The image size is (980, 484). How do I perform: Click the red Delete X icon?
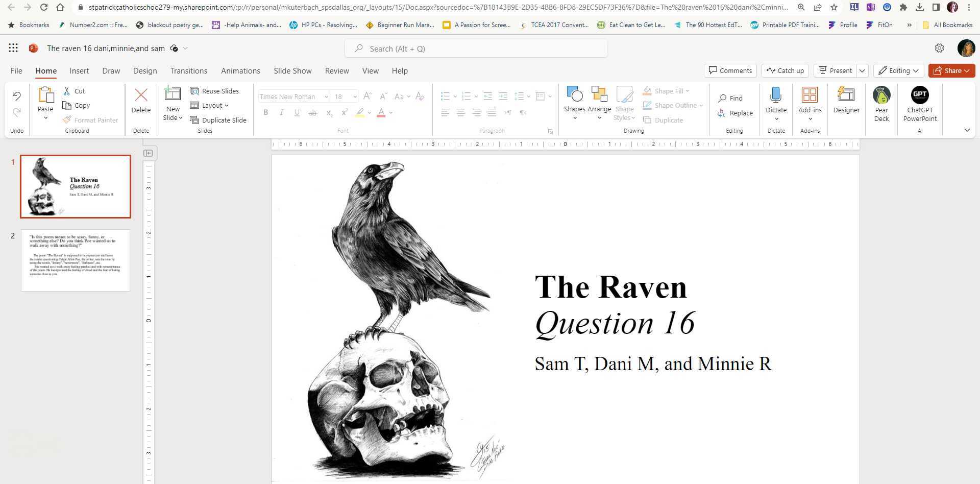click(141, 95)
